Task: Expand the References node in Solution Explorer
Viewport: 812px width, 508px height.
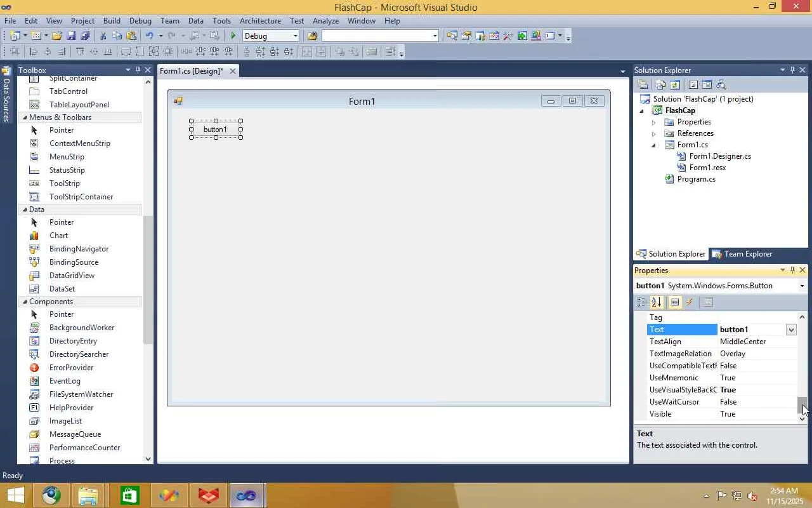Action: (x=653, y=133)
